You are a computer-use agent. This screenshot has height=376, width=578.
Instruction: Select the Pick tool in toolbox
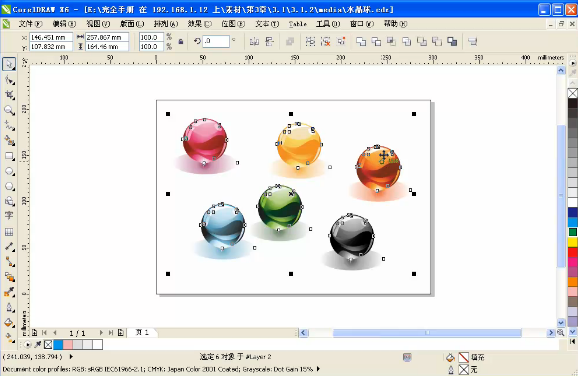(9, 64)
